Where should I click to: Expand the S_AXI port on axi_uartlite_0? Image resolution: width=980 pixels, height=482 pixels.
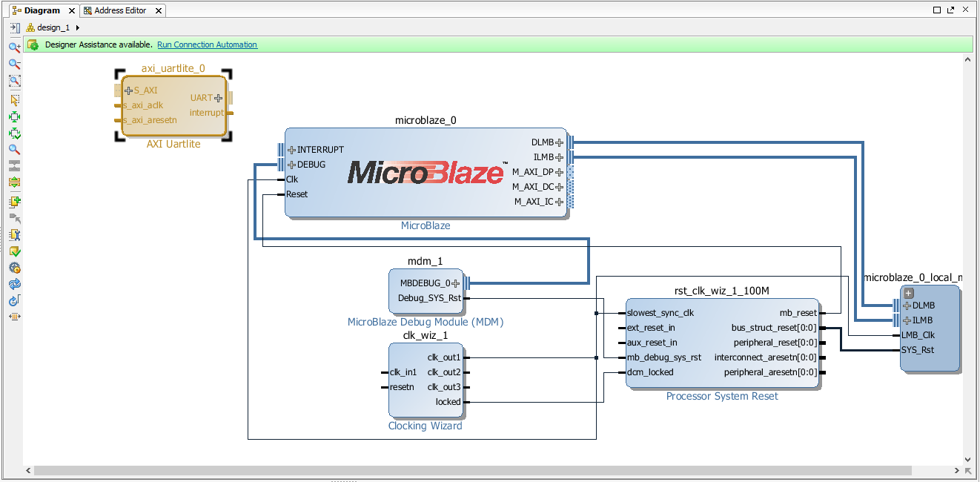point(129,90)
